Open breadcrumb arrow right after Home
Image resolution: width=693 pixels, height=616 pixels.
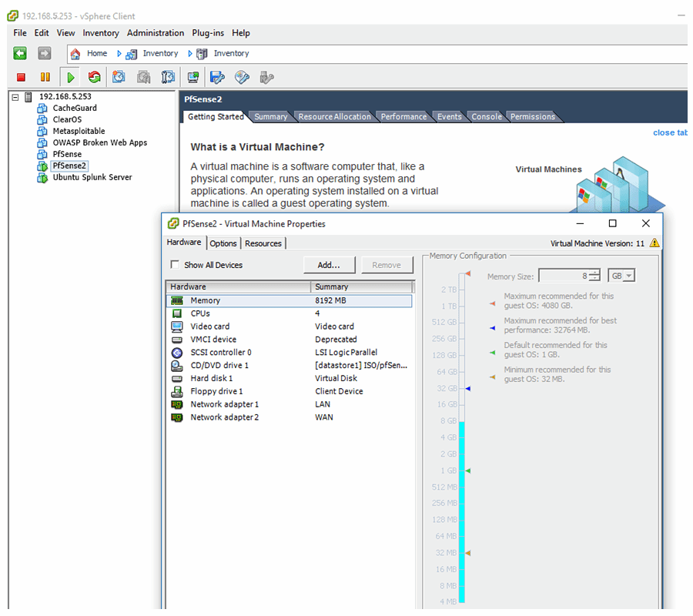[x=119, y=53]
